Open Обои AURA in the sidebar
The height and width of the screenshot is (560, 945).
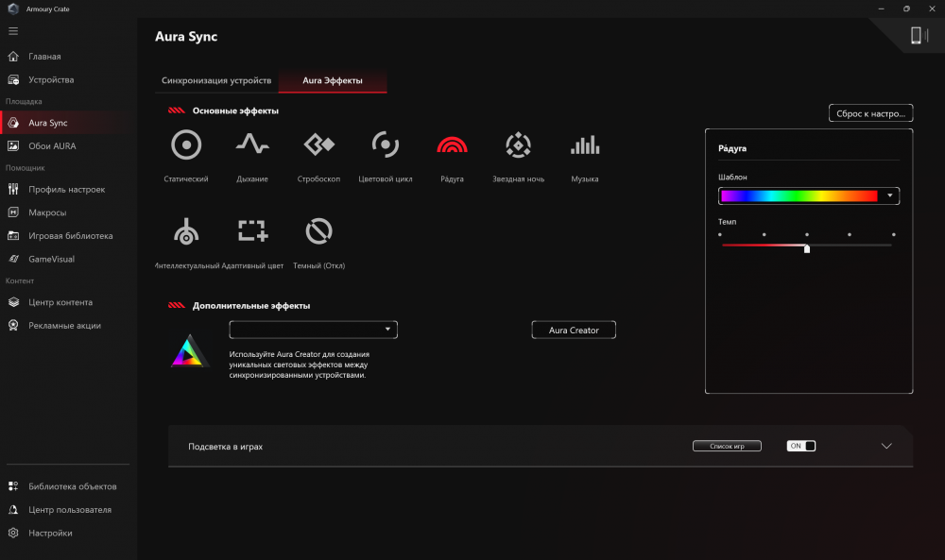click(x=52, y=146)
